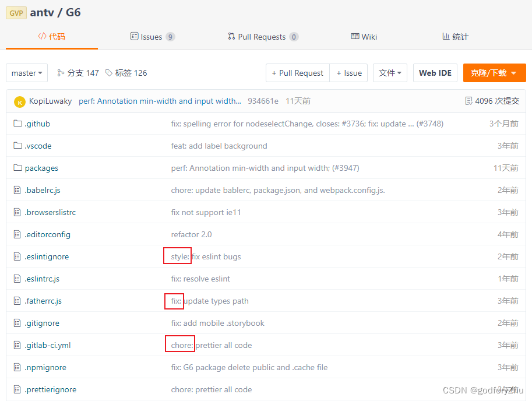The height and width of the screenshot is (401, 532).
Task: Click commit message 'fix not support ie11'
Action: click(206, 212)
